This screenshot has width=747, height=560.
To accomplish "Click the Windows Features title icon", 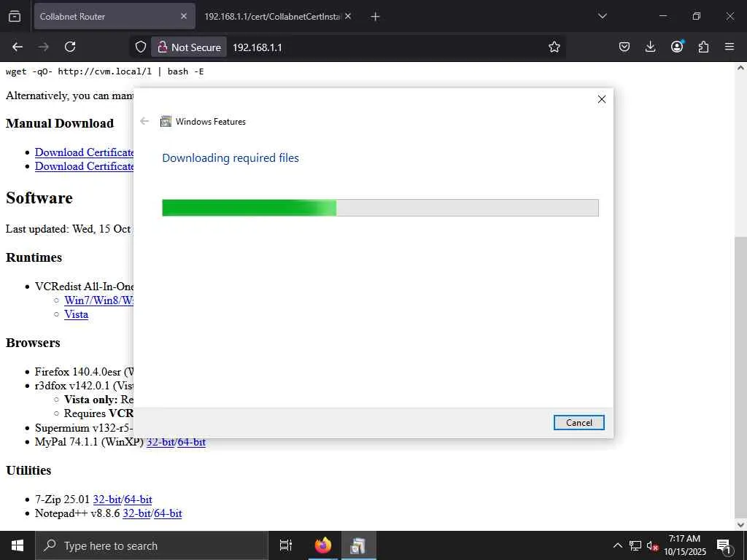I will click(x=166, y=122).
